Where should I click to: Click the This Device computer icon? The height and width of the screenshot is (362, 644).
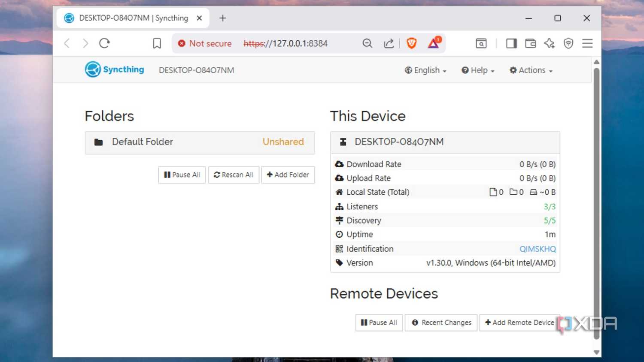pos(343,142)
